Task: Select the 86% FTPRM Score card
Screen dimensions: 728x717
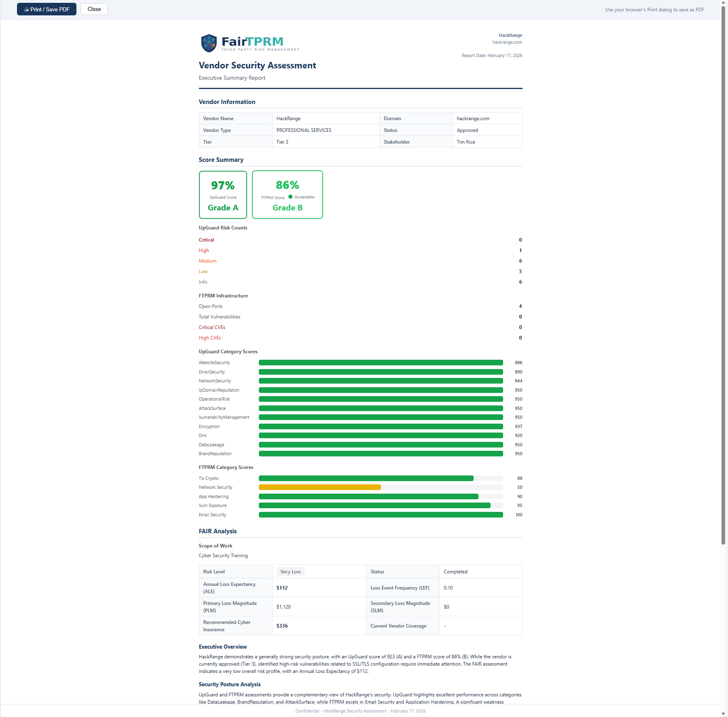Action: pyautogui.click(x=287, y=195)
